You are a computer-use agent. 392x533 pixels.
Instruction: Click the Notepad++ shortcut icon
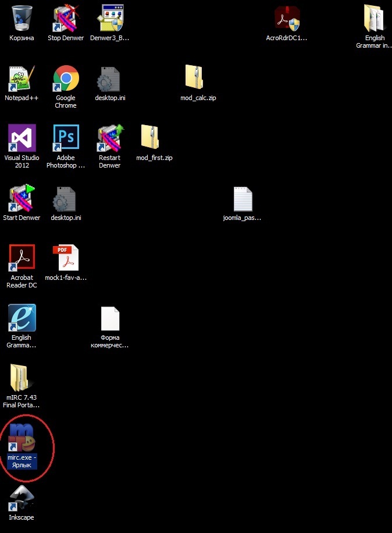22,79
